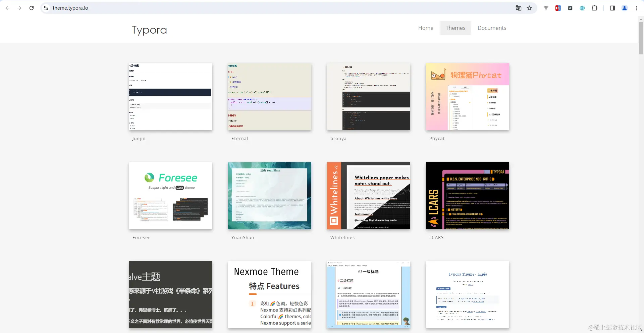The width and height of the screenshot is (644, 333).
Task: Open the Juejin theme thumbnail
Action: point(171,97)
